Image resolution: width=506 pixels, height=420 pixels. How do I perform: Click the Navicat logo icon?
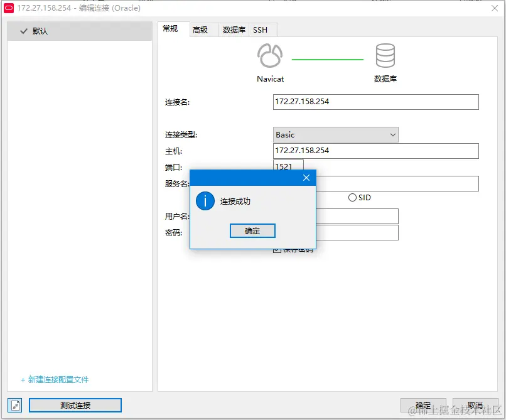(270, 55)
